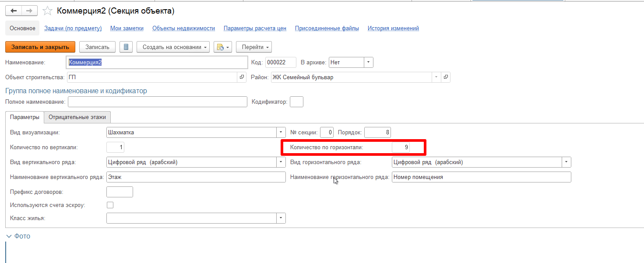
Task: Click the Количество по горизонтали field
Action: [x=401, y=147]
